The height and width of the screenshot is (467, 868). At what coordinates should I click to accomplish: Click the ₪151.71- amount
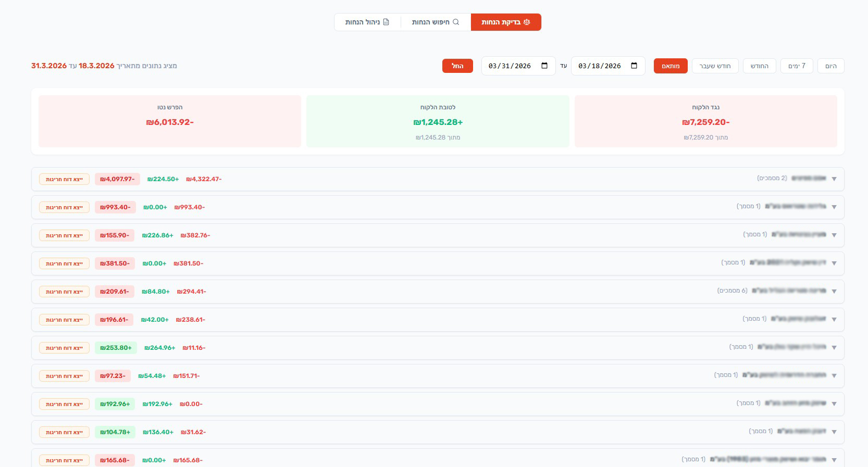(x=187, y=376)
